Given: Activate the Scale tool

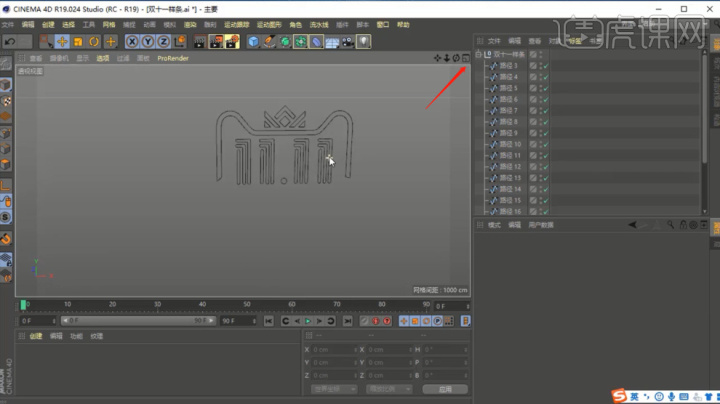Looking at the screenshot, I should pos(78,42).
